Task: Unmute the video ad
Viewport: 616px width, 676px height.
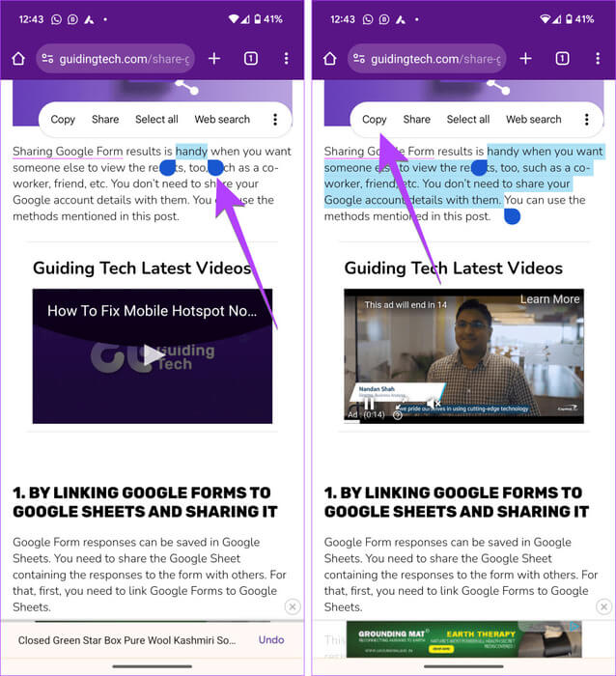Action: 434,404
